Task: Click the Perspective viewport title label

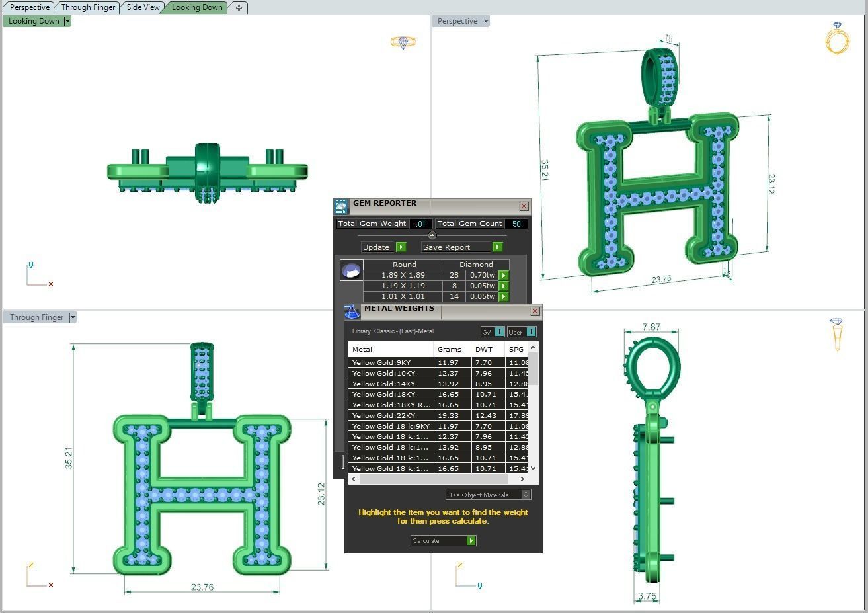Action: (x=457, y=21)
